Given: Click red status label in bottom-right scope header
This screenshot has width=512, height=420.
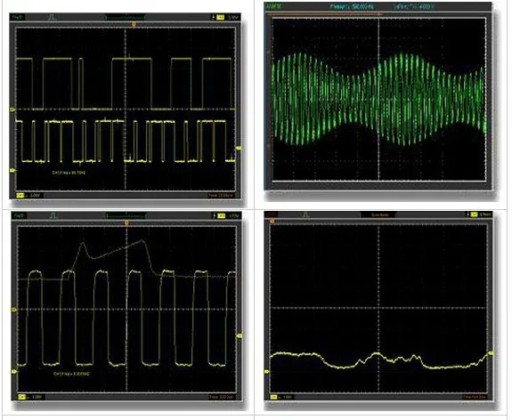Looking at the screenshot, I should tap(272, 214).
